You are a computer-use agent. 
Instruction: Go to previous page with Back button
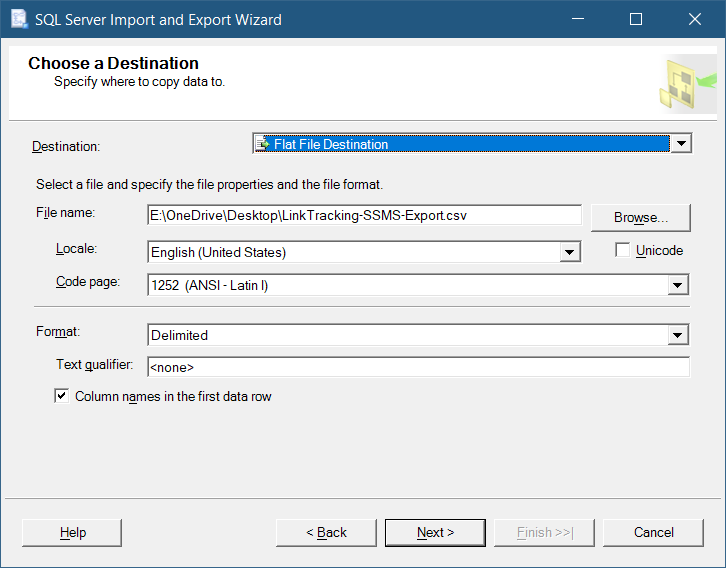(x=326, y=532)
